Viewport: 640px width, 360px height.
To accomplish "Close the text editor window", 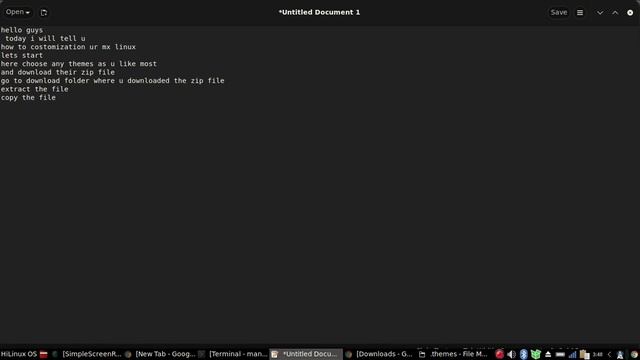I will (x=630, y=13).
